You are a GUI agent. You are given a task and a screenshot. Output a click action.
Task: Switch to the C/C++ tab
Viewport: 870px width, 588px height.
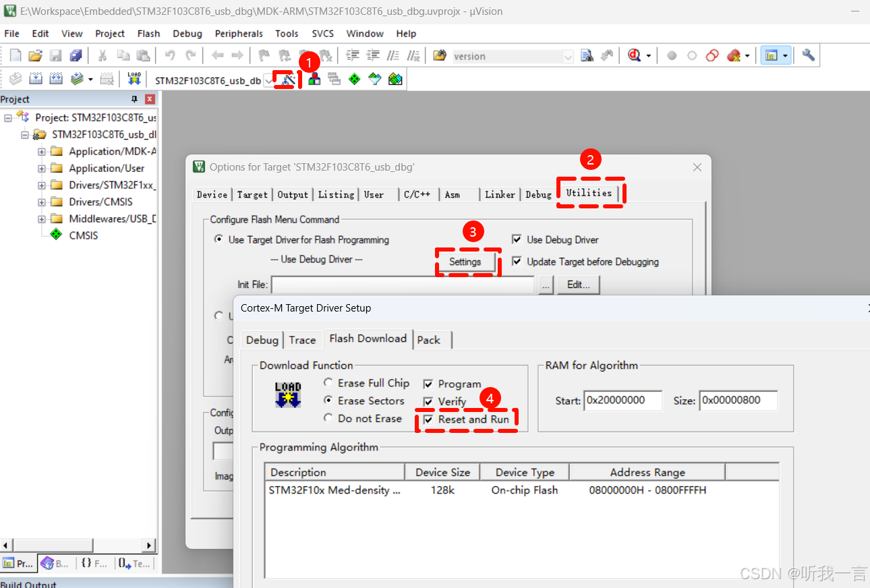[417, 194]
